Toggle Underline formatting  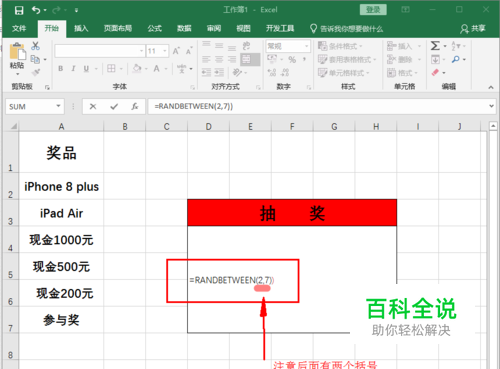pos(86,69)
